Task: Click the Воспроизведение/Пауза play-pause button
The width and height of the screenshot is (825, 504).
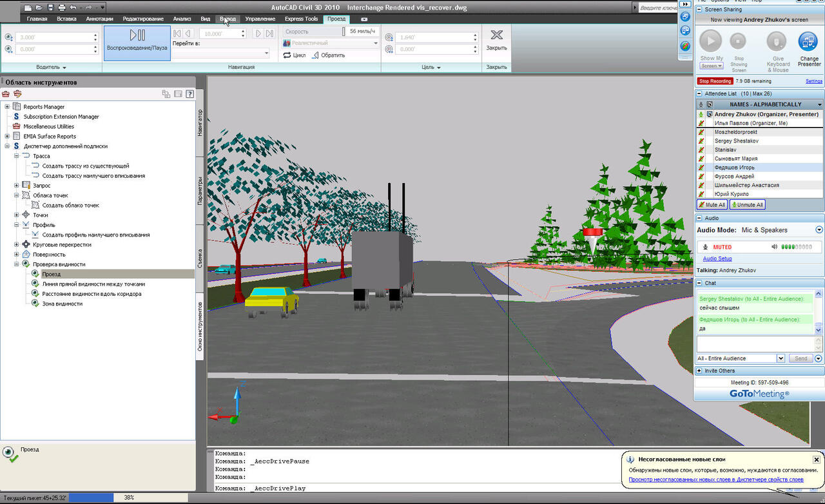Action: [137, 43]
